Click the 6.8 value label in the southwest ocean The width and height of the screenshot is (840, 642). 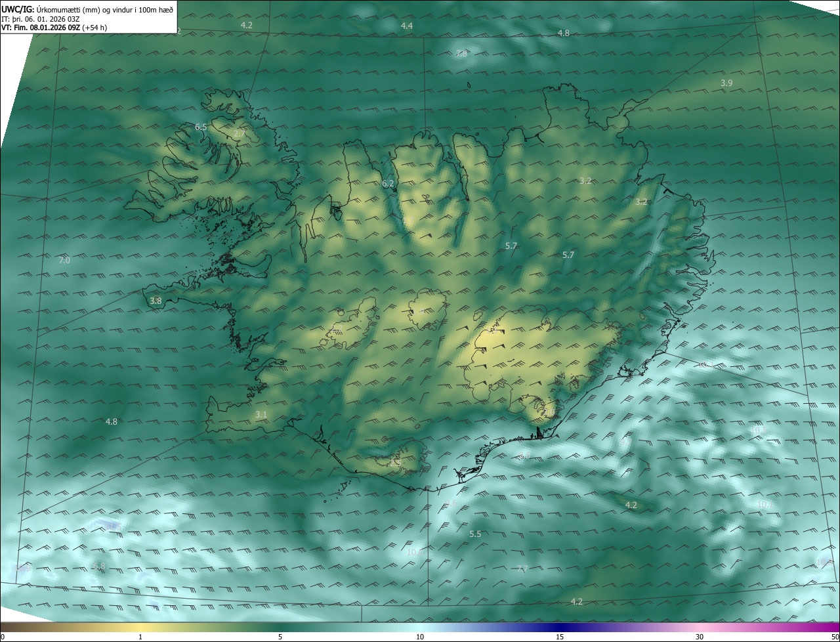coord(99,567)
